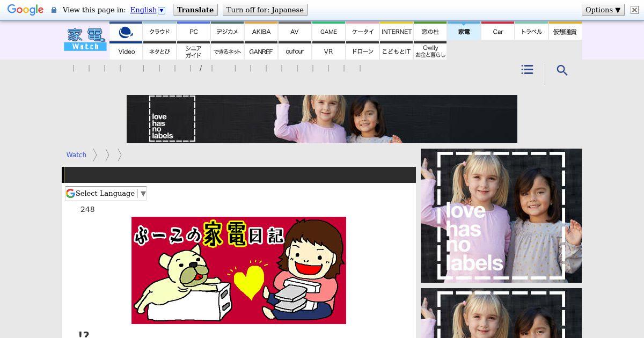Open the デジカメ tab
Image resolution: width=644 pixels, height=338 pixels.
coord(227,32)
